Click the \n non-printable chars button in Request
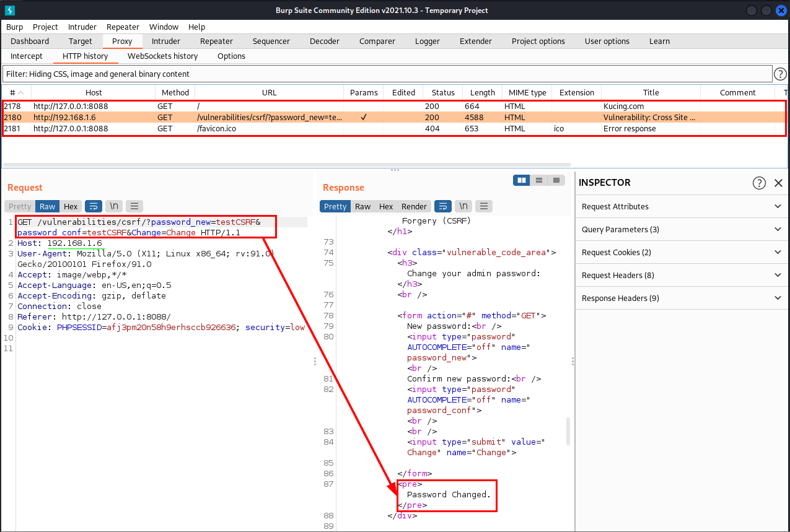The image size is (790, 532). [x=113, y=206]
